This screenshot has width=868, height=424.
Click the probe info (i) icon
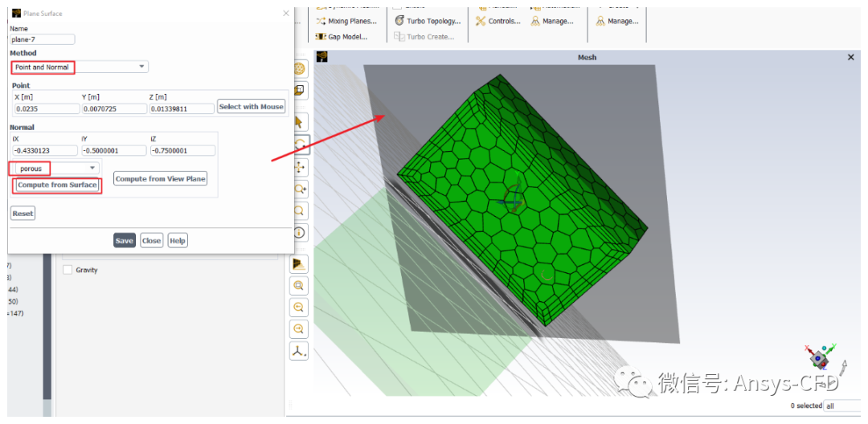pos(299,233)
